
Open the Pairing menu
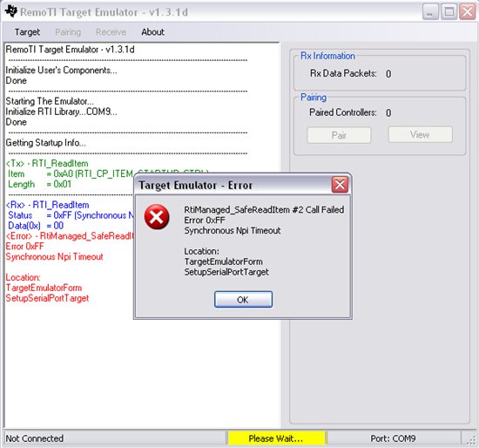68,31
